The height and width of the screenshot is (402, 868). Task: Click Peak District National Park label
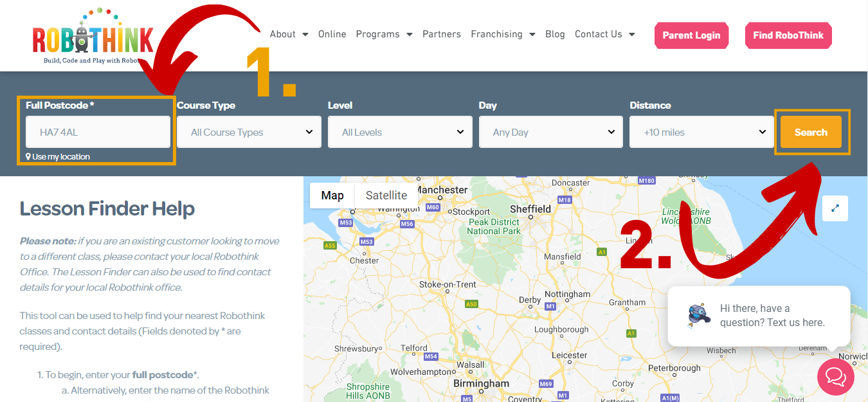[494, 226]
